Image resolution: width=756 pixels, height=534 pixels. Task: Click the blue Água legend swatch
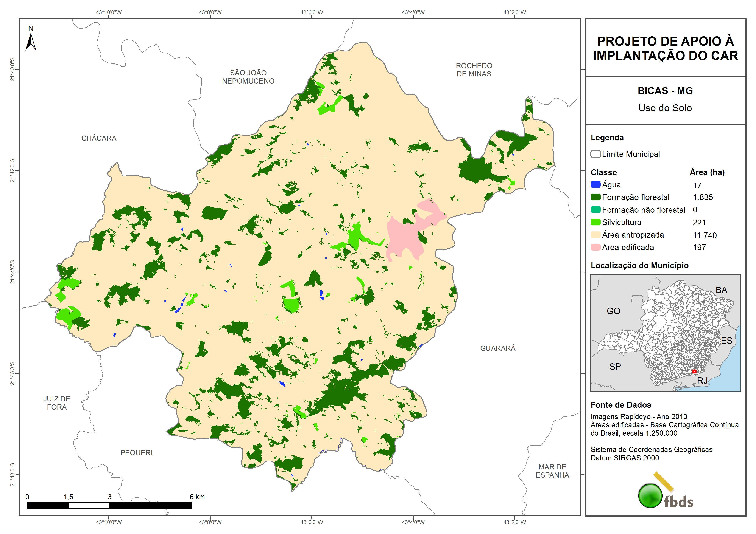595,185
